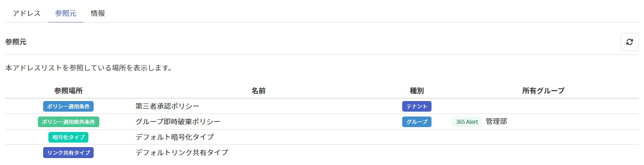Open グループ即時破棄ポリシー entry
Viewport: 644px width, 165px height.
pos(178,122)
